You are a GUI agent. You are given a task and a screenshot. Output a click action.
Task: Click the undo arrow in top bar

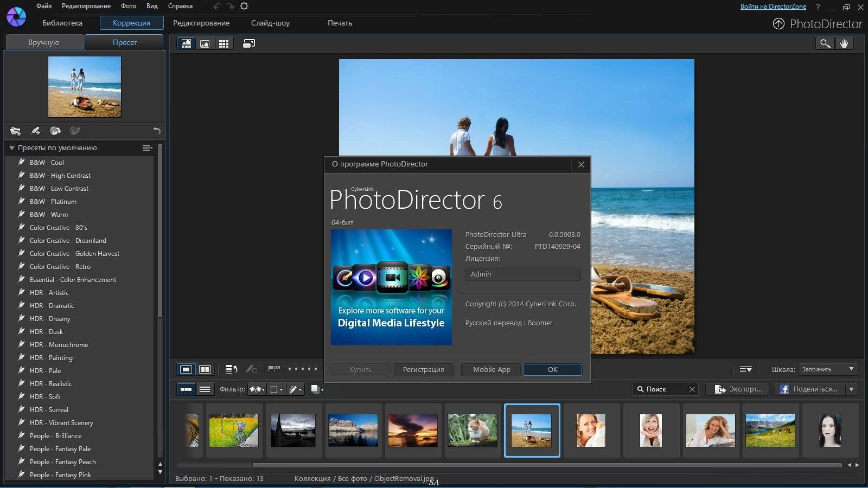(217, 6)
